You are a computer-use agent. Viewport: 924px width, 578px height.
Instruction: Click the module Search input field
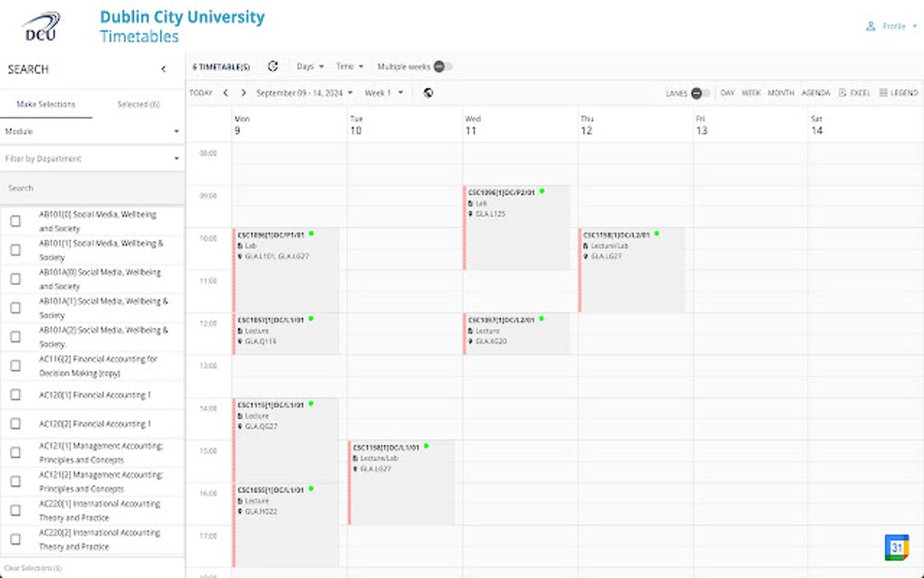coord(91,188)
